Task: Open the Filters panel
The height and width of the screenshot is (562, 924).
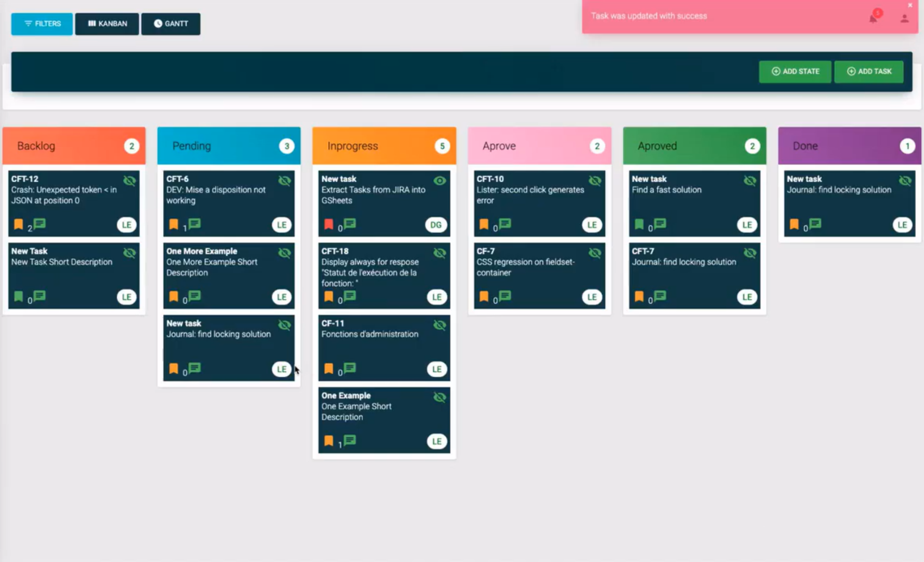Action: click(x=41, y=24)
